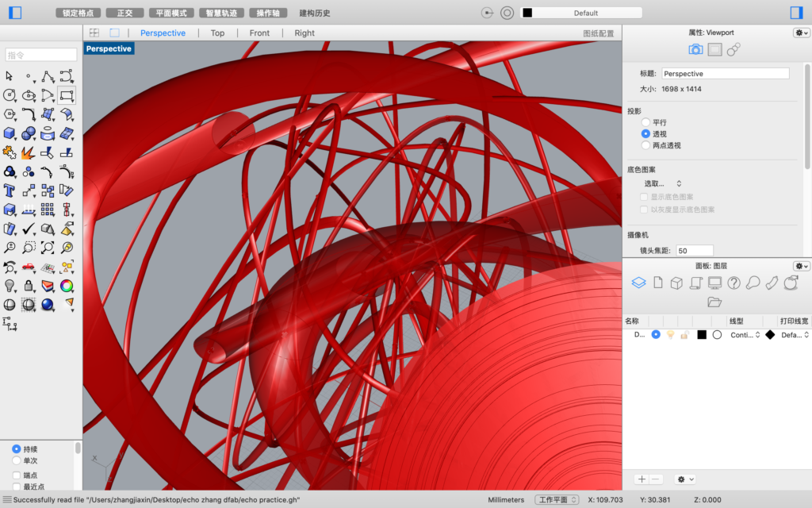Pick the single Point tool

[x=29, y=77]
